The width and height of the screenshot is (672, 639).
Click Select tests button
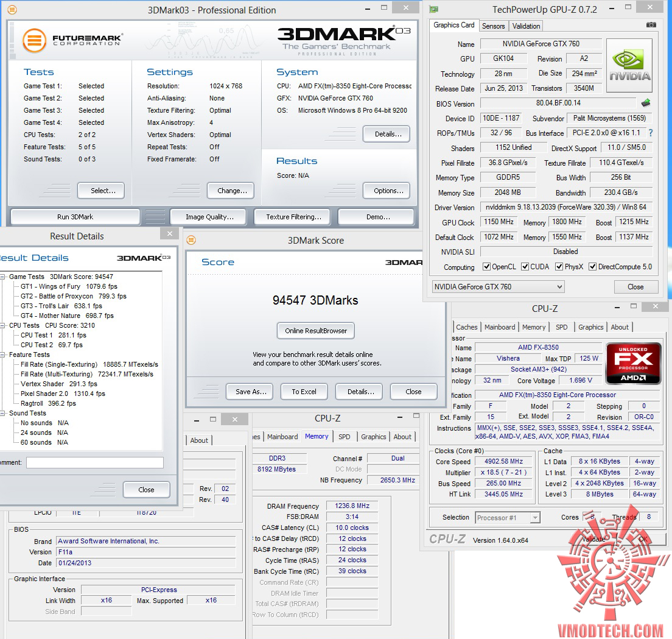coord(101,191)
